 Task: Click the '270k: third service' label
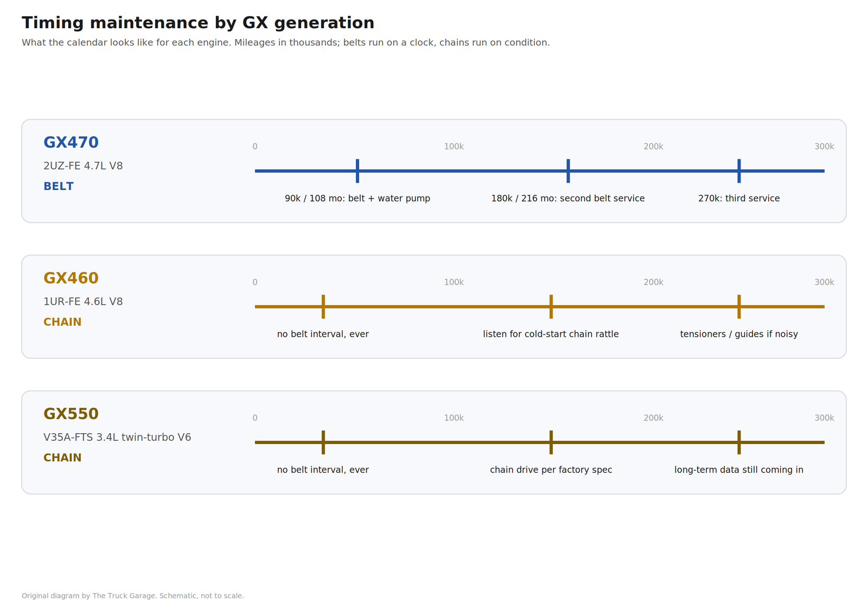739,199
